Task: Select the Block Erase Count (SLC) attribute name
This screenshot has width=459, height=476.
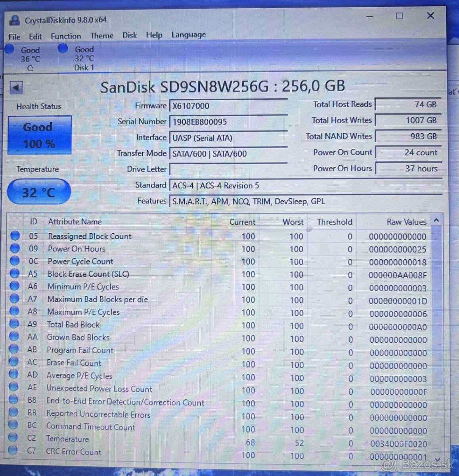Action: (88, 274)
